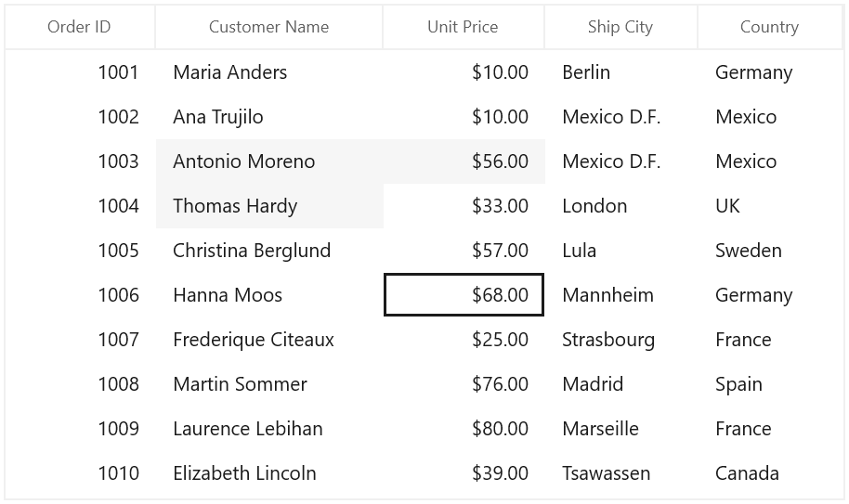
Task: Click the Elizabeth Lincoln cell
Action: (269, 473)
